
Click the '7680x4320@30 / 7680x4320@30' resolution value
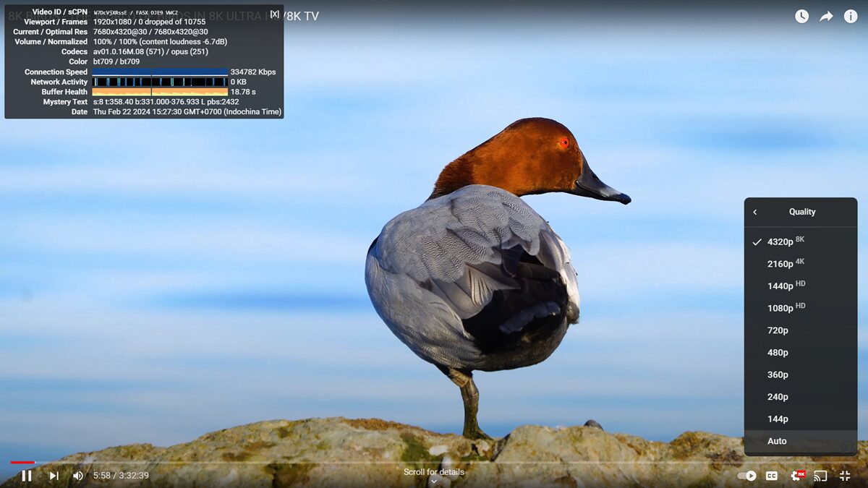pyautogui.click(x=150, y=32)
